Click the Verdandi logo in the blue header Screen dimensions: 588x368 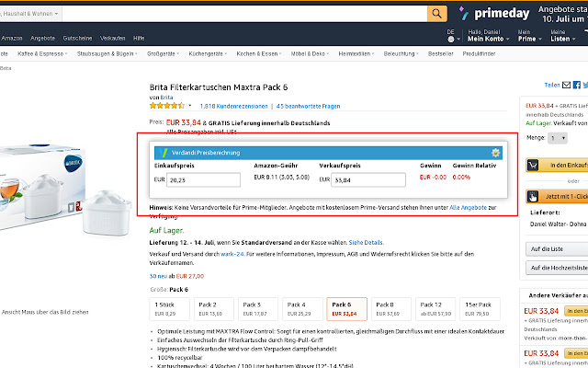[x=164, y=153]
